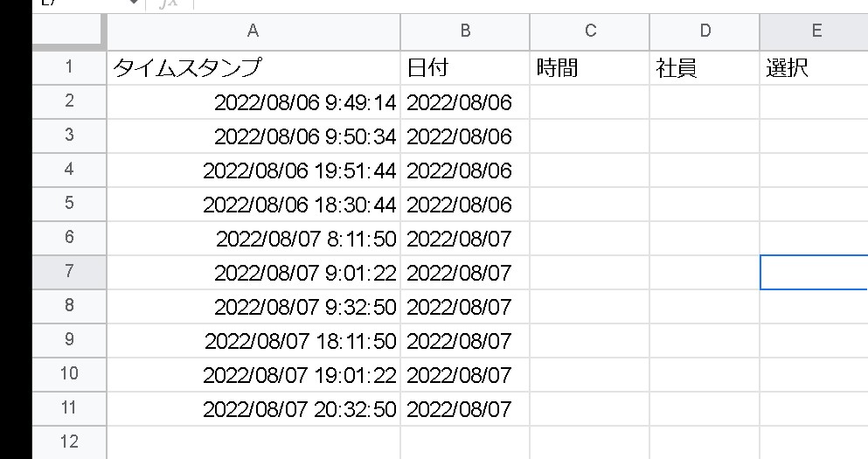868x459 pixels.
Task: Select the column D header
Action: coord(705,31)
